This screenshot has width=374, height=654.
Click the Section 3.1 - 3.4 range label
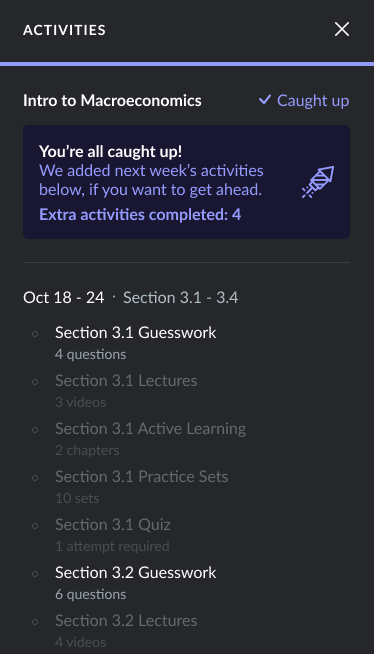[x=181, y=298]
